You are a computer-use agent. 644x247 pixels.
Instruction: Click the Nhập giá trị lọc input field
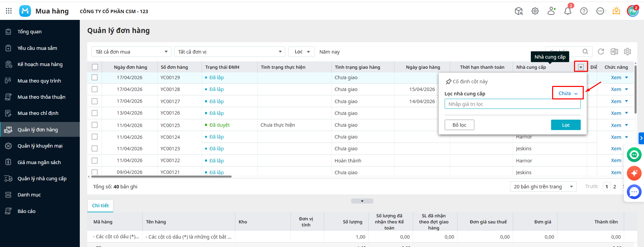[x=512, y=104]
